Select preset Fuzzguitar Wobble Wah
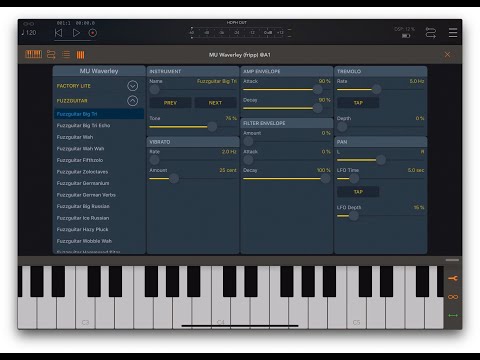Viewport: 480px width, 360px height. tap(99, 241)
